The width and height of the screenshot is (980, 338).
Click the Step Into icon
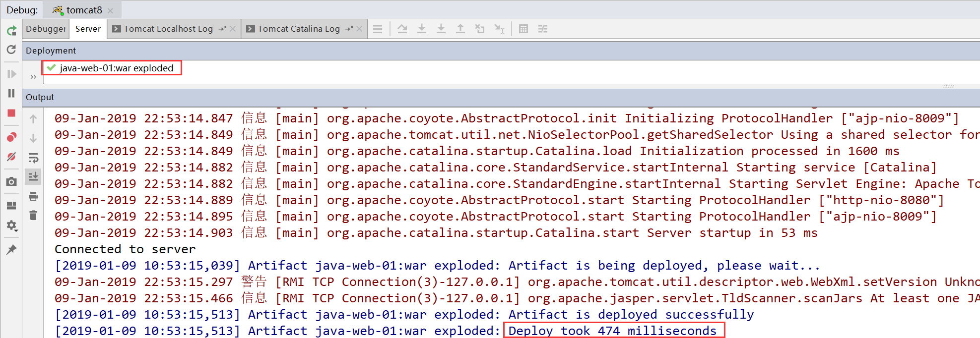[422, 29]
